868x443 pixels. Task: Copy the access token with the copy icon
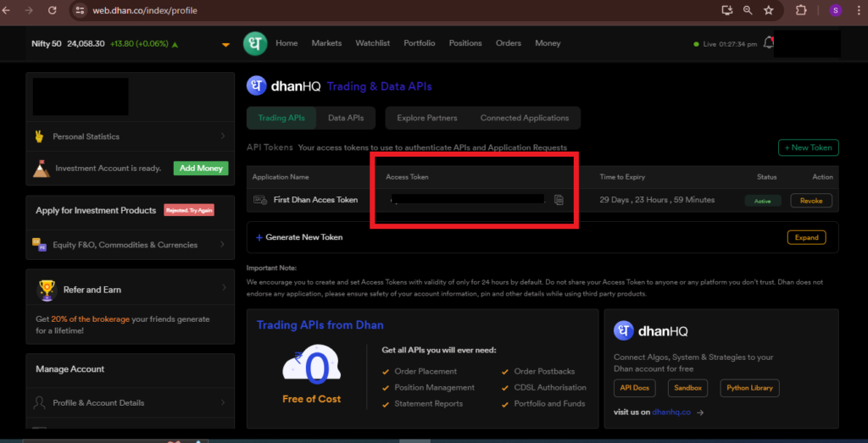[559, 200]
